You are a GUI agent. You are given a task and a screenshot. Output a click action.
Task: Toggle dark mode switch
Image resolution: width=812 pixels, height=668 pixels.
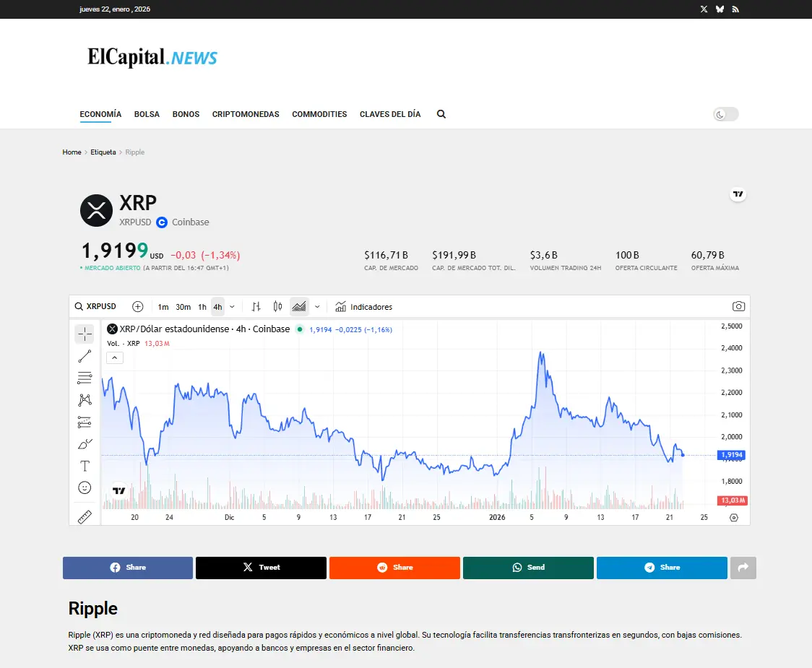tap(725, 114)
